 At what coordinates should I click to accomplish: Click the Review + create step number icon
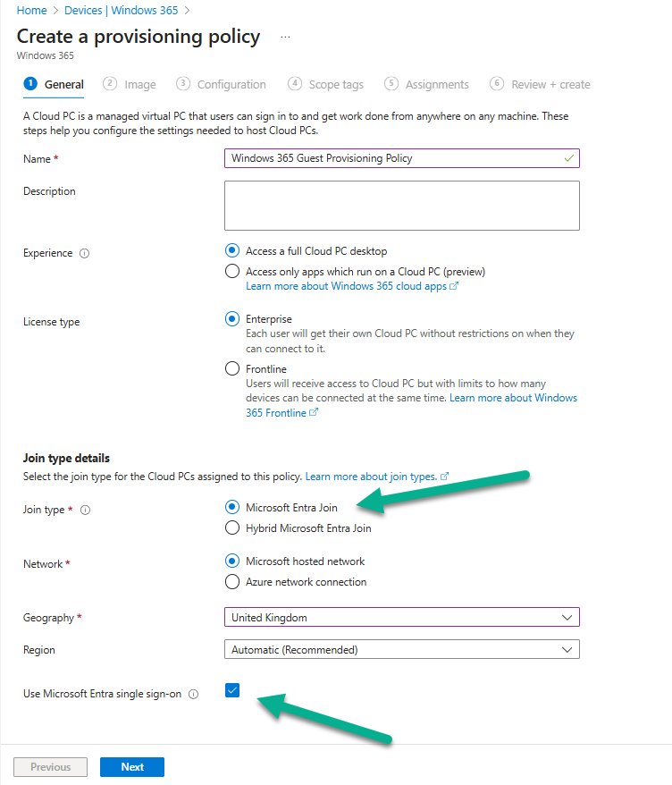497,84
